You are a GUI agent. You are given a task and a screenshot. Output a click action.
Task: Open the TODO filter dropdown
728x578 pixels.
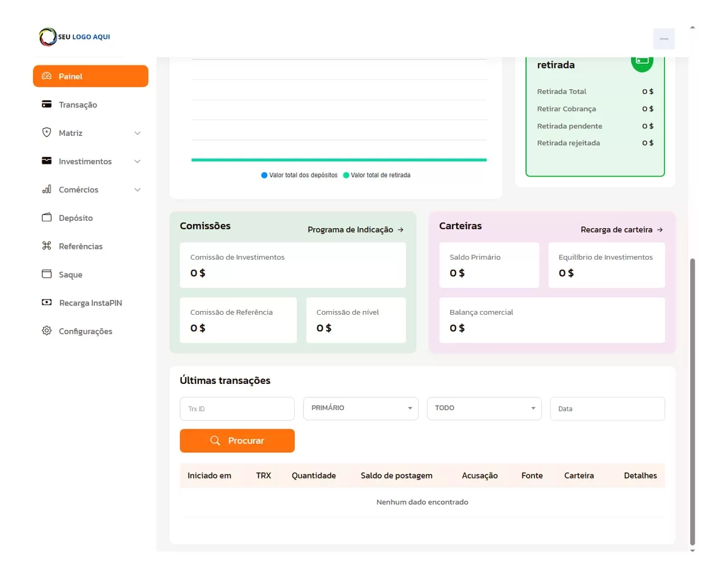pyautogui.click(x=484, y=408)
